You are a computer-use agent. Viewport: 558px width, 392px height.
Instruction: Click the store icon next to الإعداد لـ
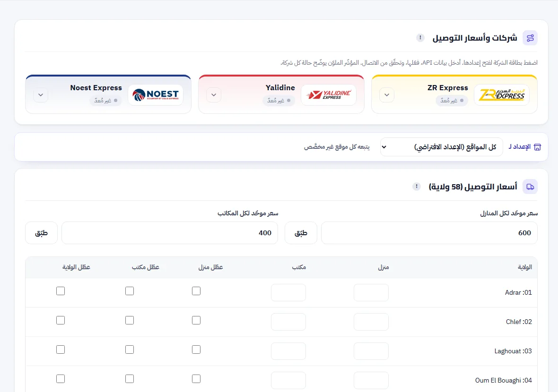coord(537,147)
